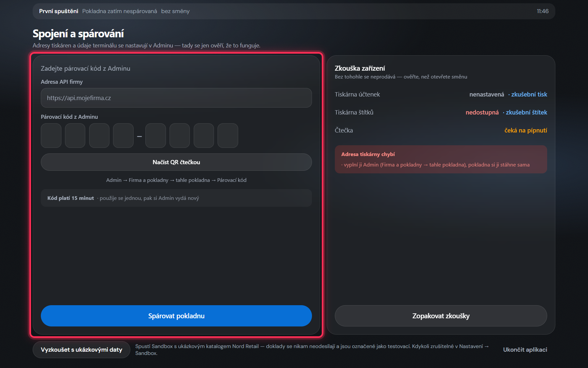
Task: Click the blue Spárovat pokladnu button
Action: point(176,316)
